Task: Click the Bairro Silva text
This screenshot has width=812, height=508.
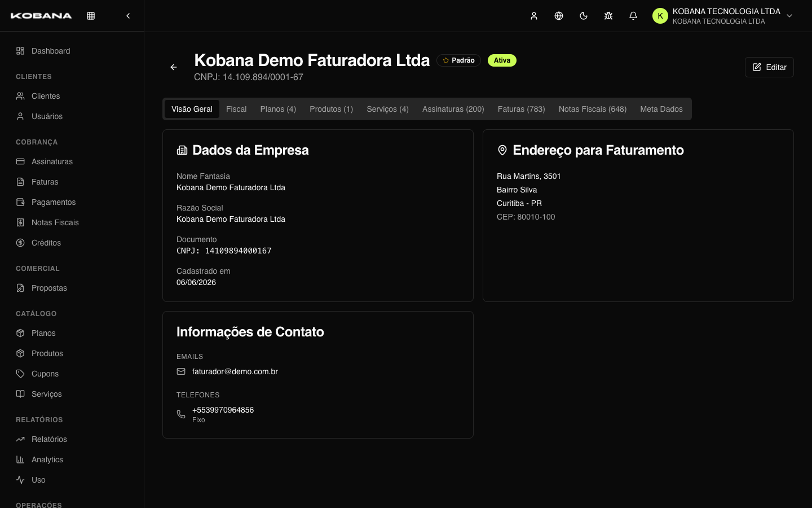Action: [x=517, y=190]
